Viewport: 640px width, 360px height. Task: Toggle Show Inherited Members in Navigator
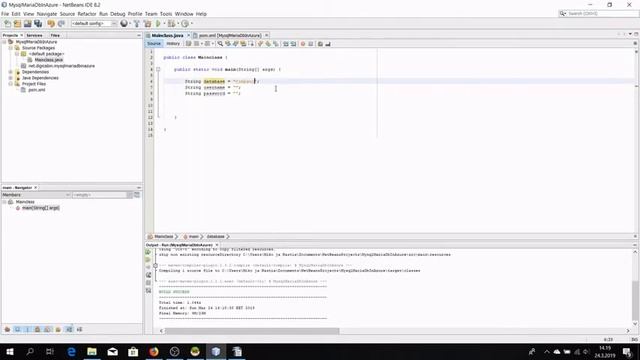(7, 329)
